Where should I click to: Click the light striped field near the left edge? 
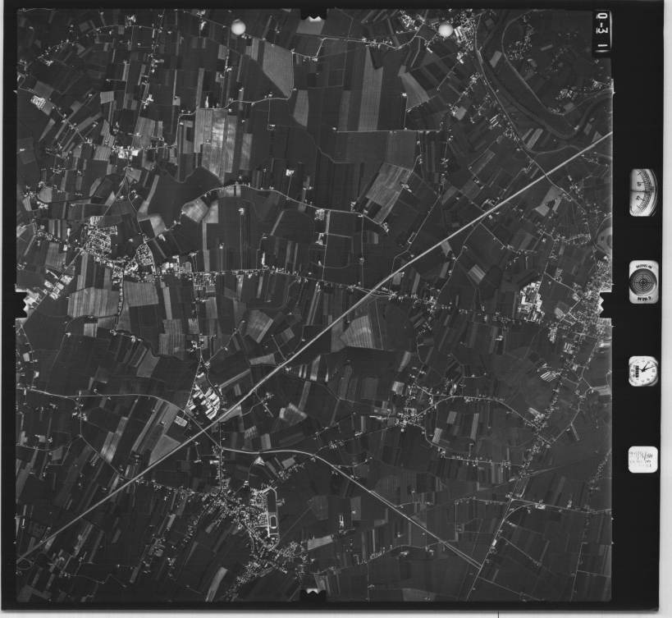point(92,302)
